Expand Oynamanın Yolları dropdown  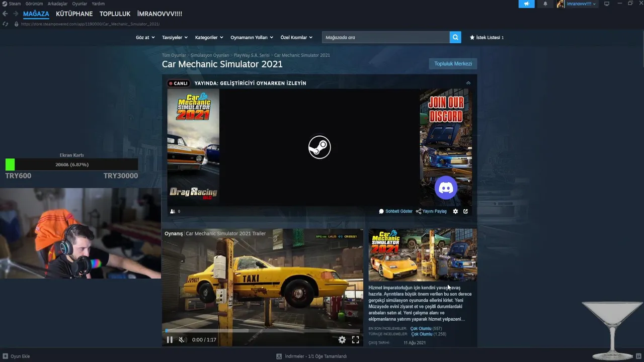(252, 37)
